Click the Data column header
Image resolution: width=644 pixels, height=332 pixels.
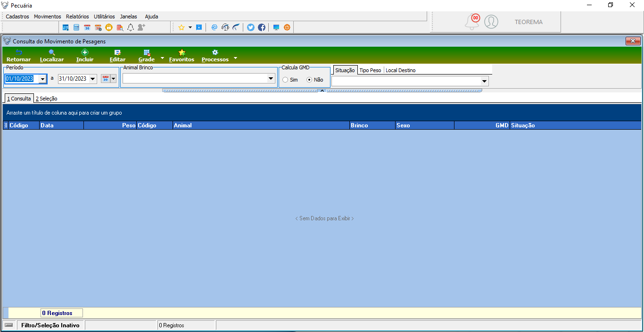(61, 125)
